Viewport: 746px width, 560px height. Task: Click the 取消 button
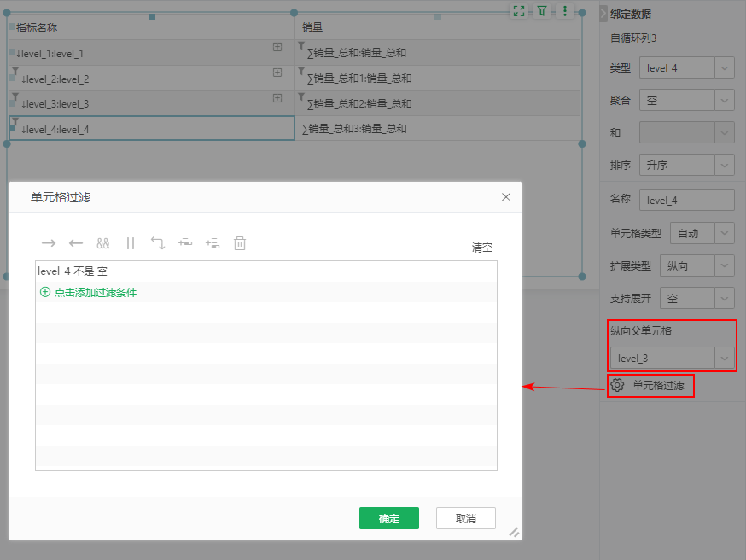(x=466, y=518)
